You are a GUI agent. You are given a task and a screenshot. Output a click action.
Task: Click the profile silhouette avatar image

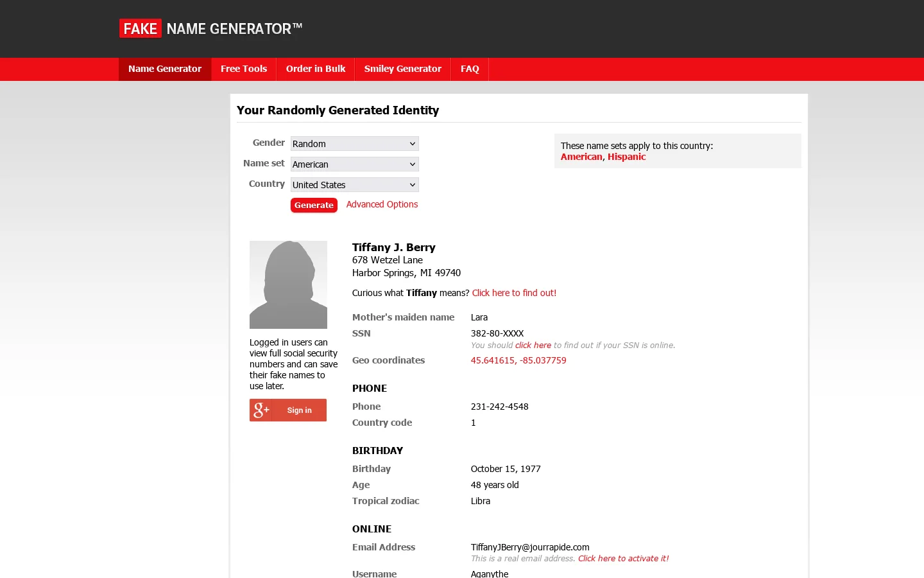(288, 285)
